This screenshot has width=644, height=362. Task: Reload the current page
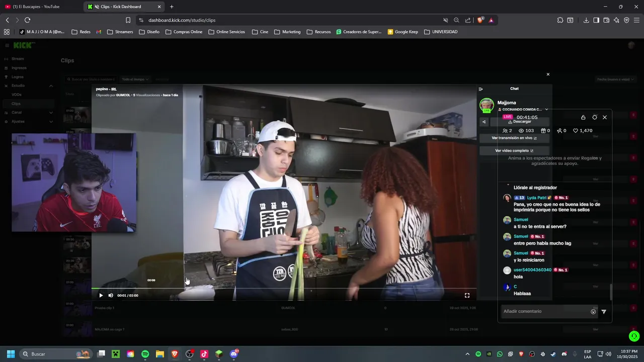point(27,20)
